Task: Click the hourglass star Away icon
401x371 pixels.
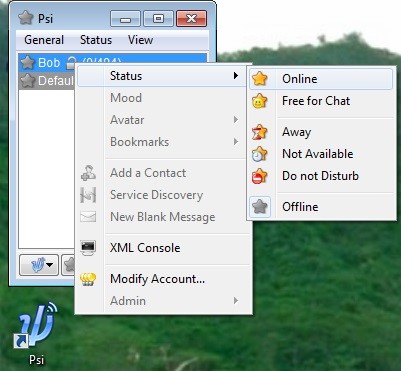Action: [260, 132]
